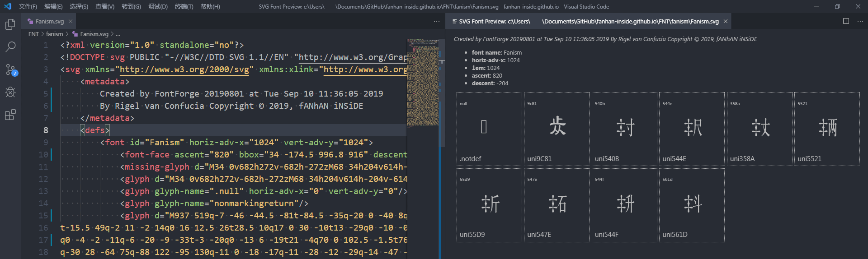Click line number 8 in the gutter
Image resolution: width=868 pixels, height=259 pixels.
[46, 130]
